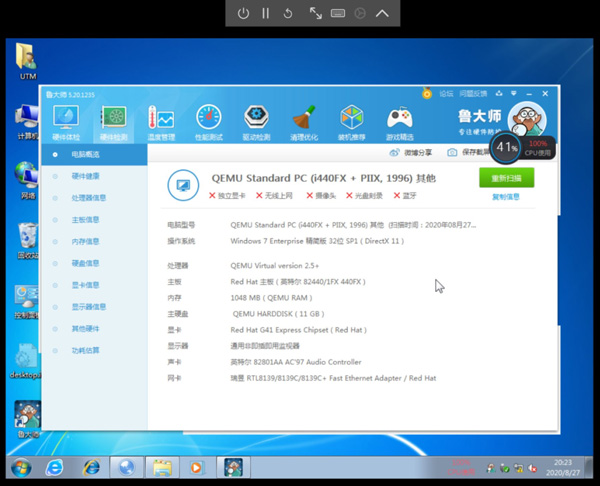Viewport: 600px width, 486px height.
Task: Click the Weibo icon for 微博分享
Action: [x=394, y=153]
